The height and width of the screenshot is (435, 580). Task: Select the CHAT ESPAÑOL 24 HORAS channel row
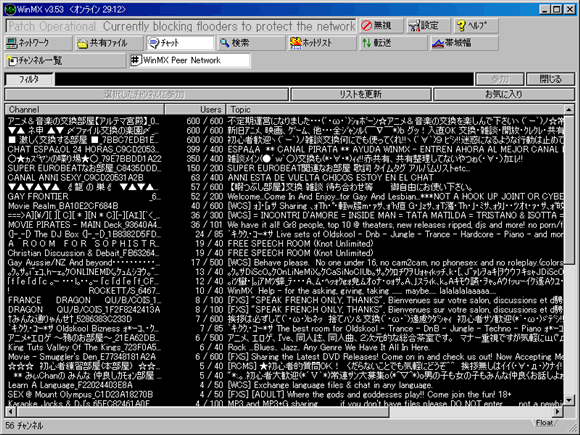(284, 149)
